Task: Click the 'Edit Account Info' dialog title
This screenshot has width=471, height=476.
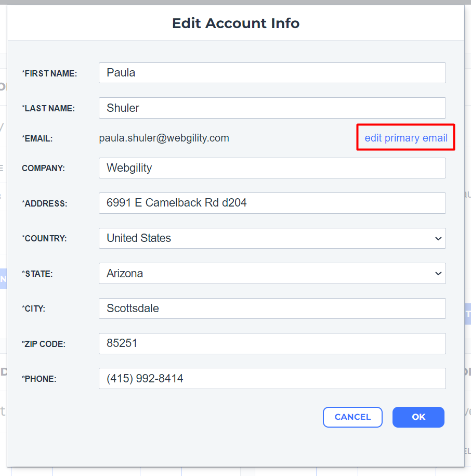Action: point(235,23)
